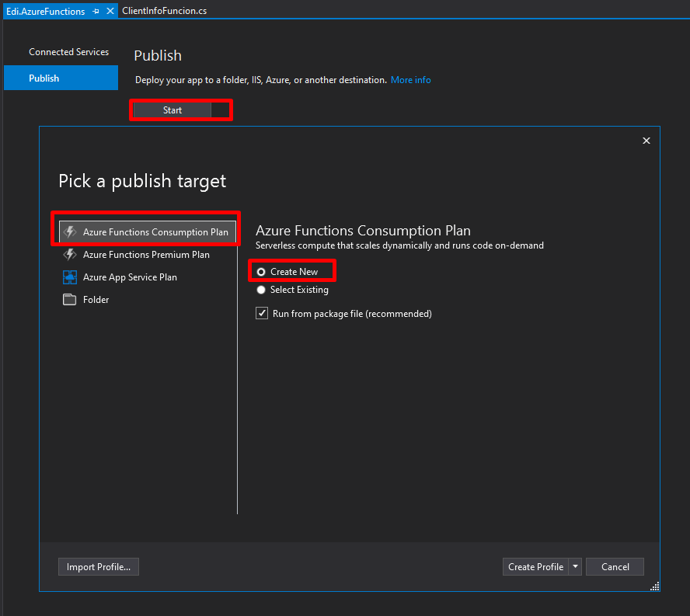Choose Azure Functions Consumption Plan target
Image resolution: width=690 pixels, height=616 pixels.
148,232
